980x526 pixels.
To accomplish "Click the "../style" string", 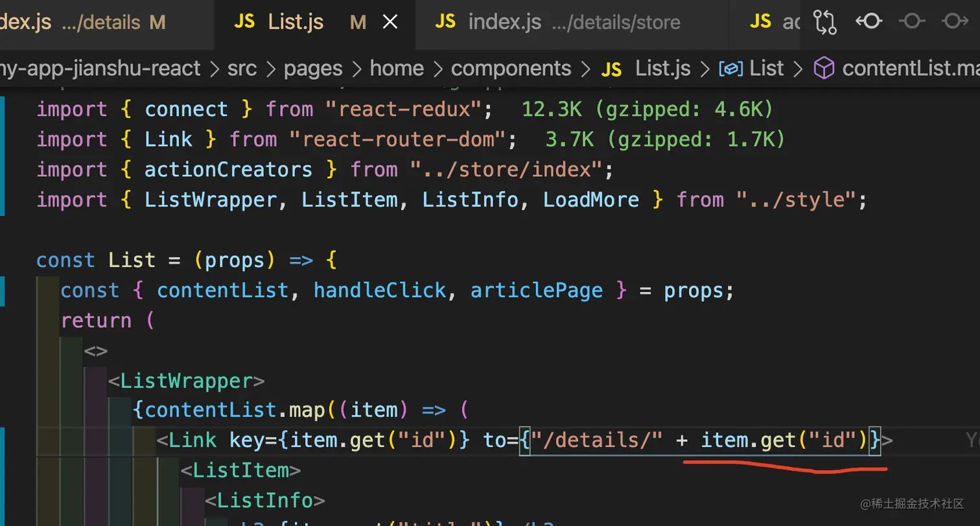I will (796, 200).
